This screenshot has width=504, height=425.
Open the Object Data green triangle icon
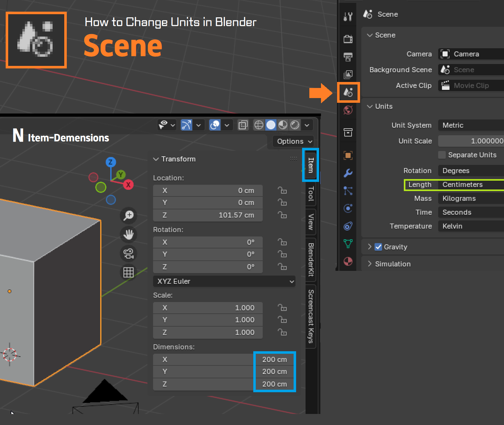click(348, 243)
